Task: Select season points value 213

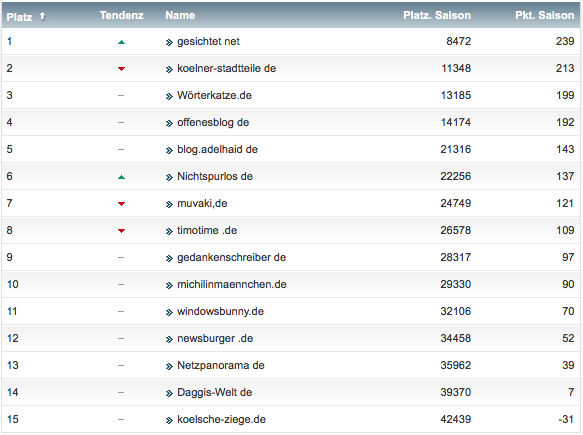Action: point(565,68)
